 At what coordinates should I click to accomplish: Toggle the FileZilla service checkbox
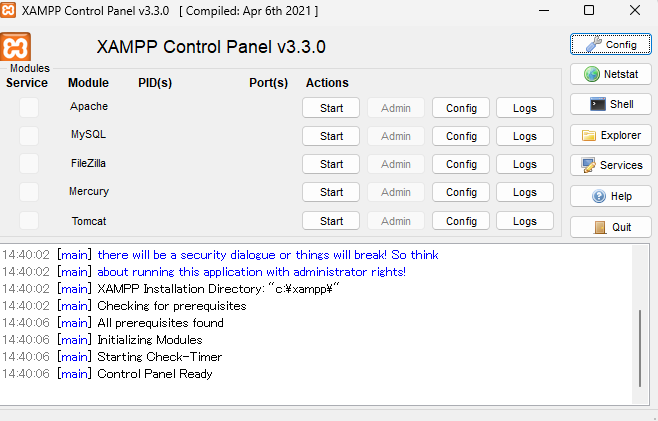click(x=29, y=164)
